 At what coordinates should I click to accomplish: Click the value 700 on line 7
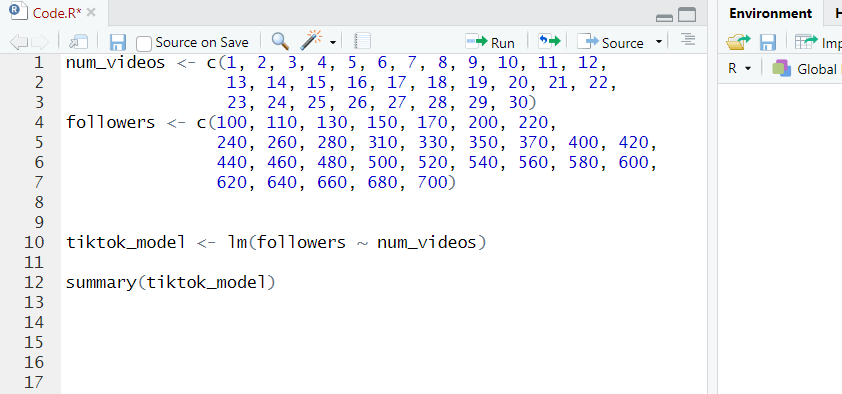[432, 183]
